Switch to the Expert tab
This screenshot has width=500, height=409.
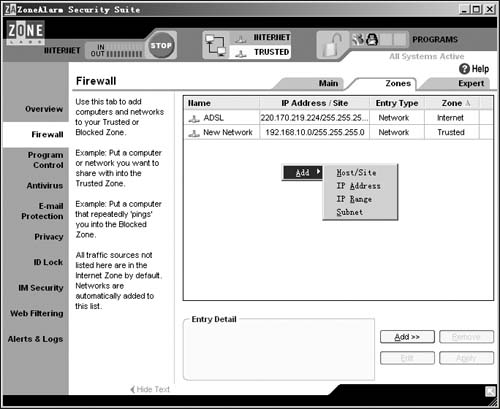pyautogui.click(x=471, y=83)
